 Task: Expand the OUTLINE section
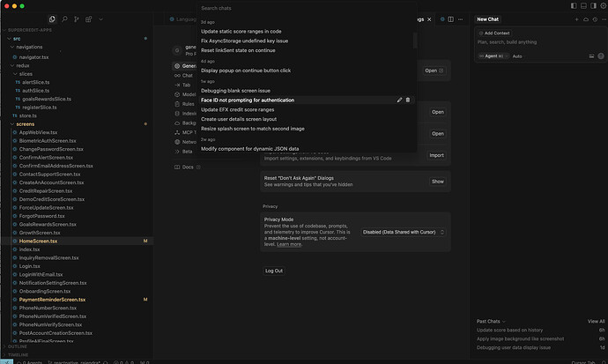pos(15,346)
